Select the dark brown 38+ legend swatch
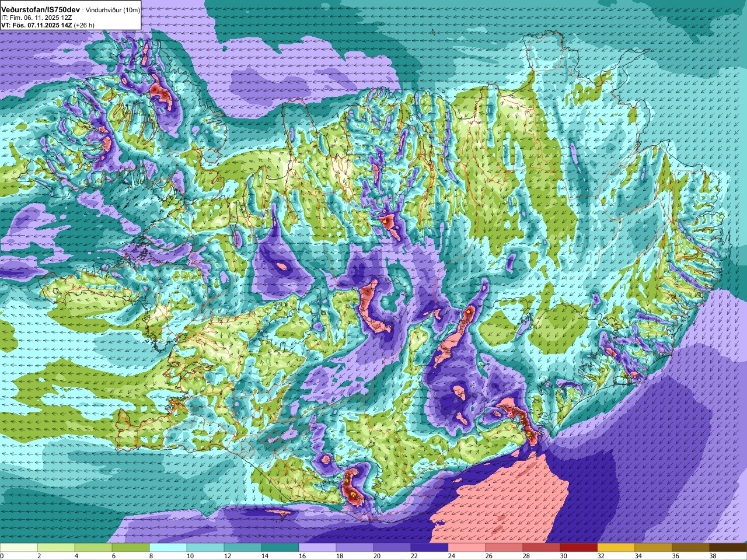Viewport: 747px width, 560px height. (x=728, y=548)
